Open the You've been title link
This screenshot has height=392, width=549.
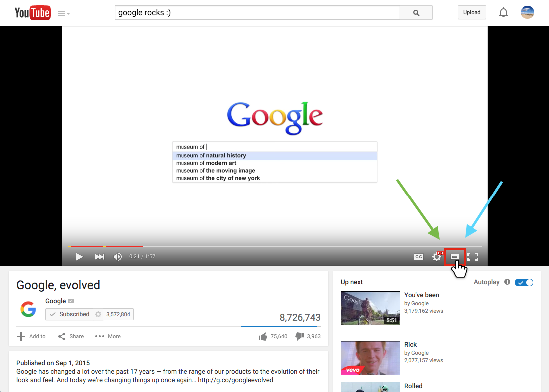click(421, 295)
